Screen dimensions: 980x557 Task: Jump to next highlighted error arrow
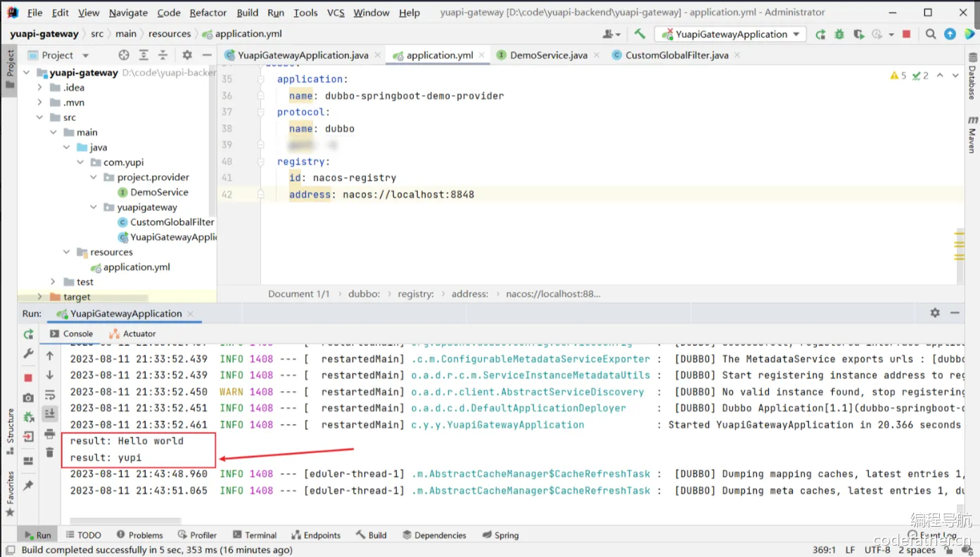coord(956,75)
